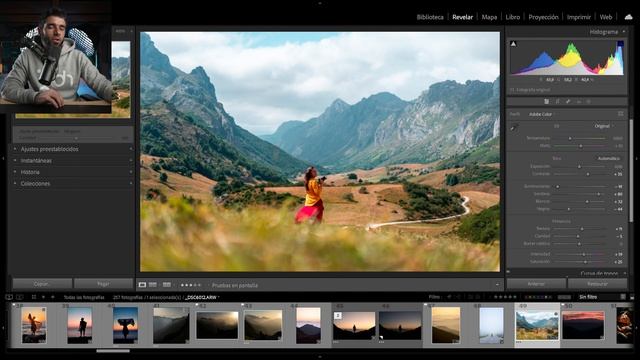Add a new item via Colecciones plus icon
This screenshot has height=360, width=640.
click(x=131, y=183)
